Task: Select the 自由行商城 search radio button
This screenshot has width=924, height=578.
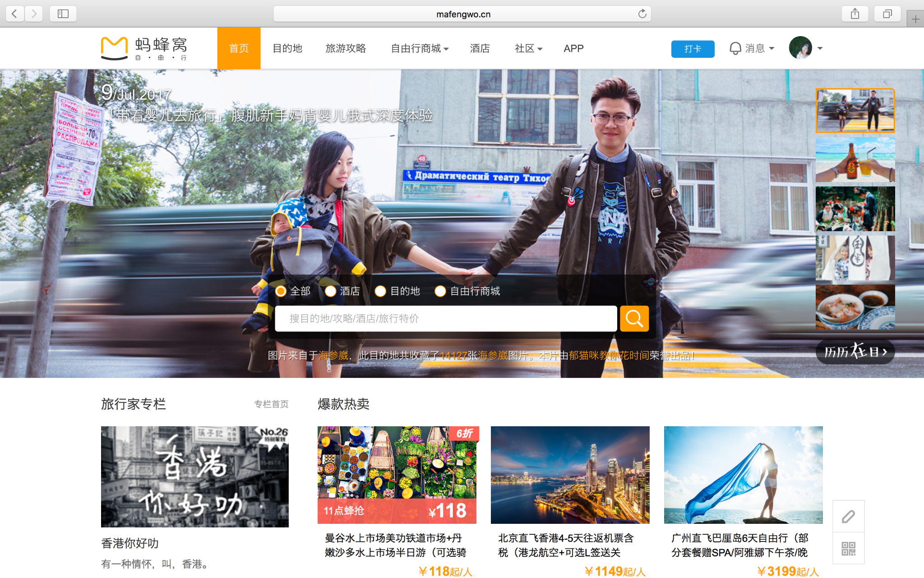Action: [x=440, y=291]
